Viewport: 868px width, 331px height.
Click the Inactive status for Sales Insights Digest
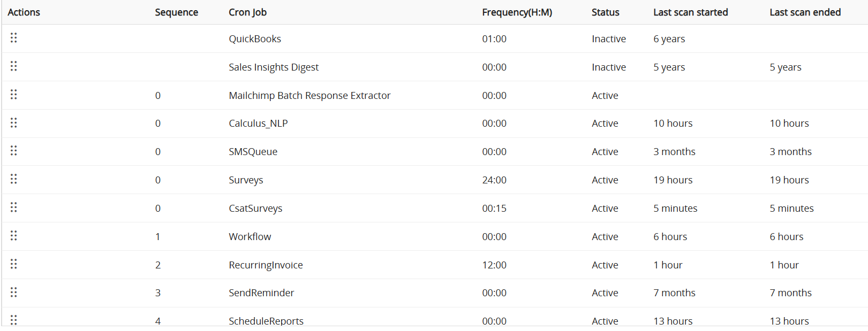(x=608, y=67)
